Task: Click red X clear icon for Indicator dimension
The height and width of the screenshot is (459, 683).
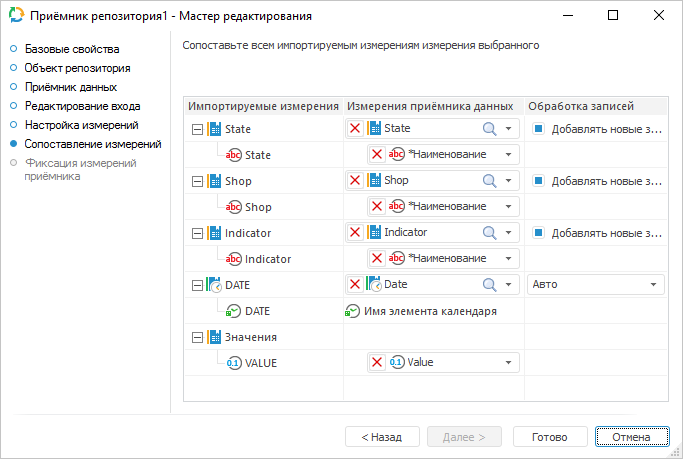Action: [x=355, y=232]
